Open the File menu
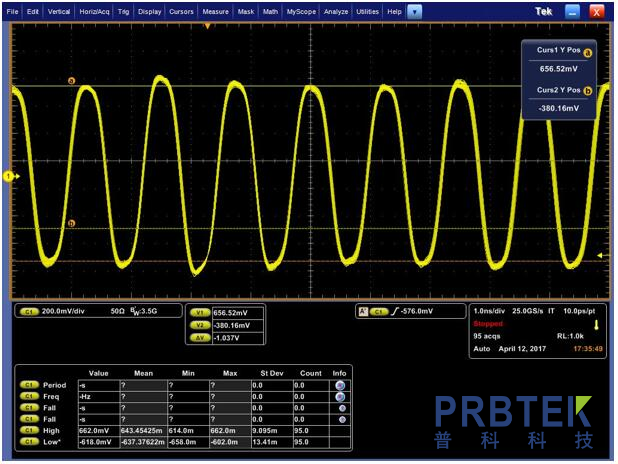Screen dimensions: 618x464 pyautogui.click(x=12, y=11)
